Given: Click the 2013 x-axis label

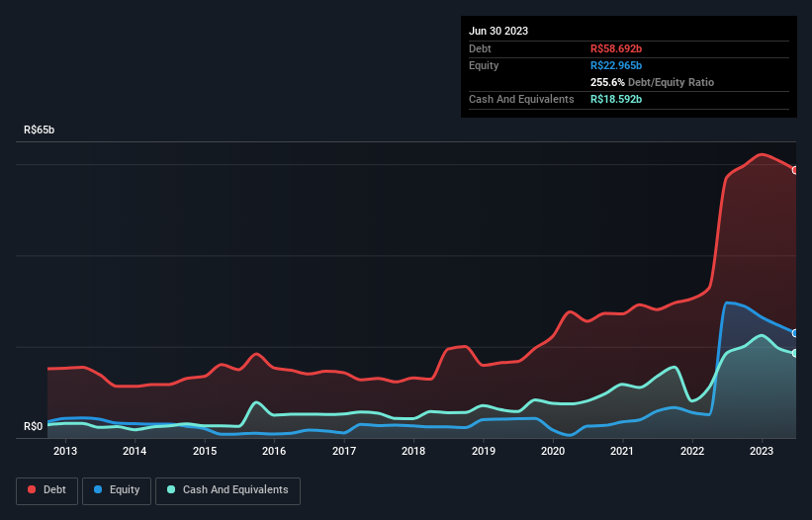Looking at the screenshot, I should click(65, 452).
